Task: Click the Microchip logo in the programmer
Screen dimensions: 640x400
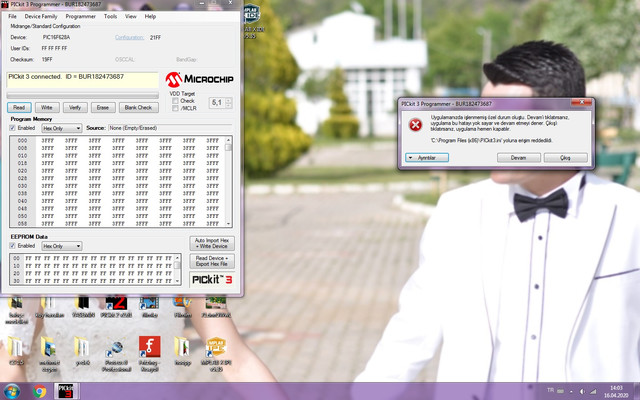Action: click(x=200, y=80)
